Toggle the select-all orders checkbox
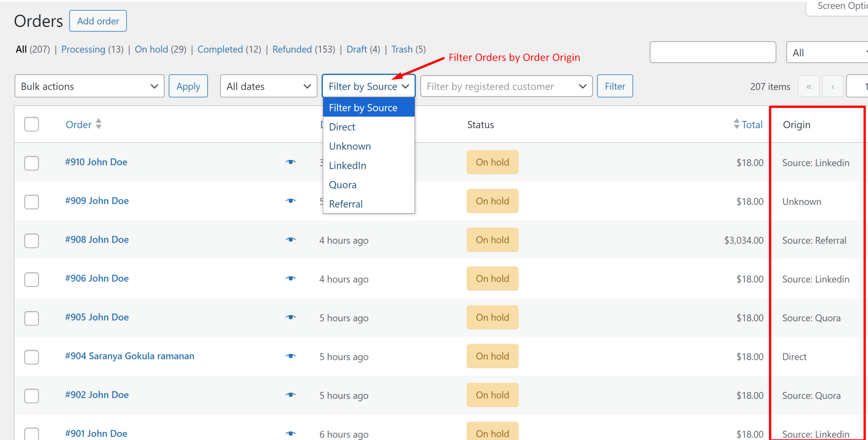This screenshot has height=440, width=868. [x=31, y=124]
